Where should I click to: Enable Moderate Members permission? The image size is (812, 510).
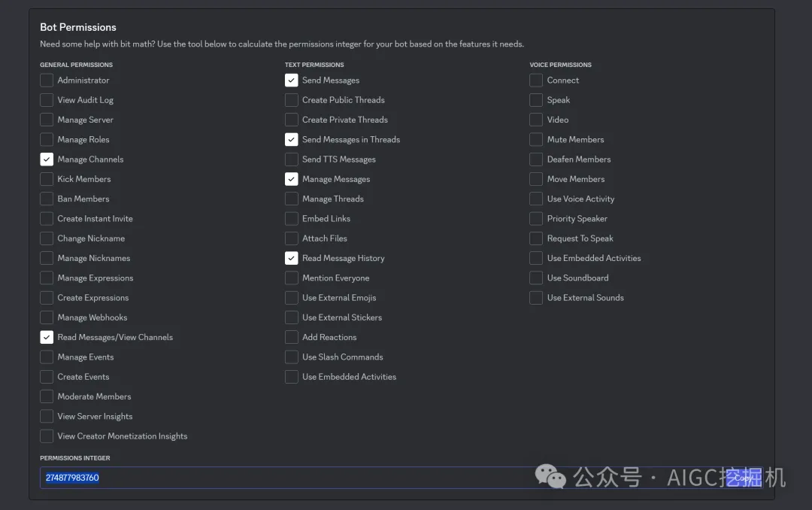47,396
